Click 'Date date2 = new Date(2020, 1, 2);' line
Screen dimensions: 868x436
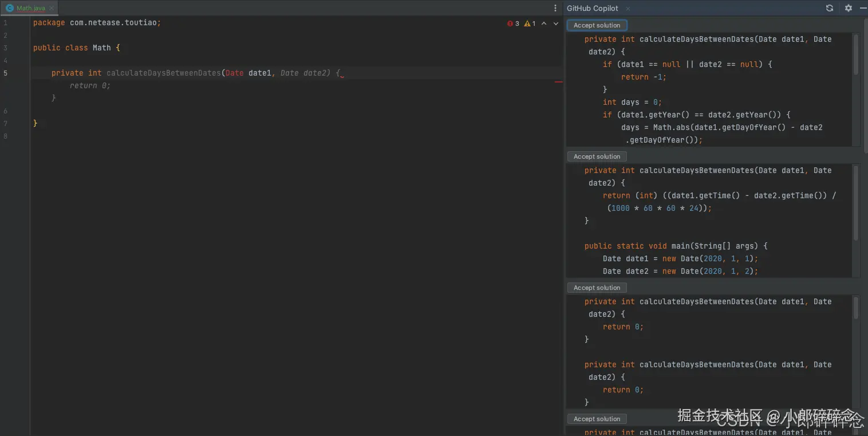[680, 271]
